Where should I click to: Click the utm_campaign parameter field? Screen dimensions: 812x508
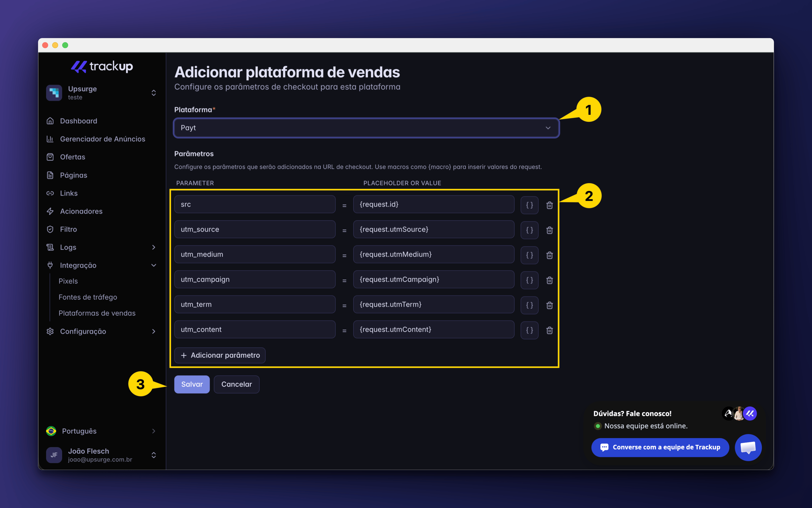(x=254, y=279)
